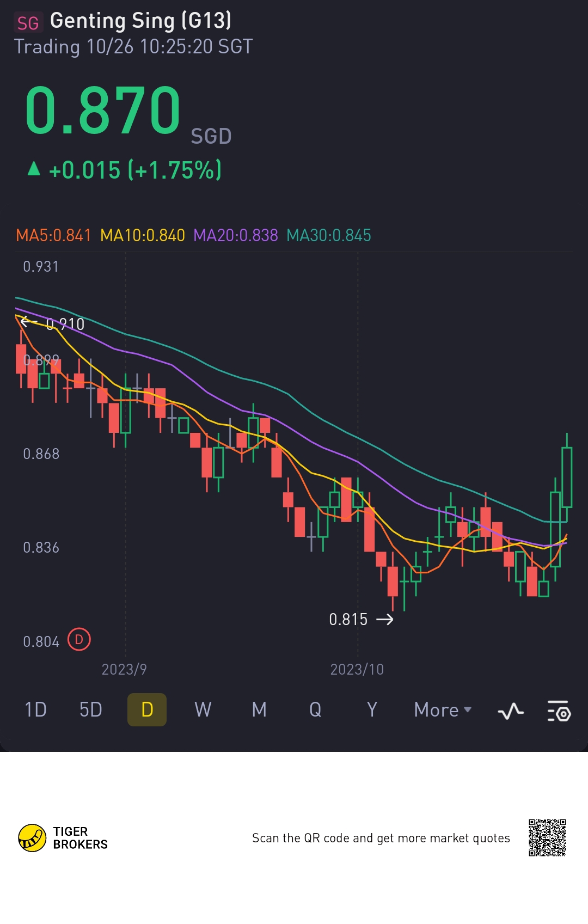The height and width of the screenshot is (924, 588).
Task: Switch to weekly W chart
Action: (x=203, y=709)
